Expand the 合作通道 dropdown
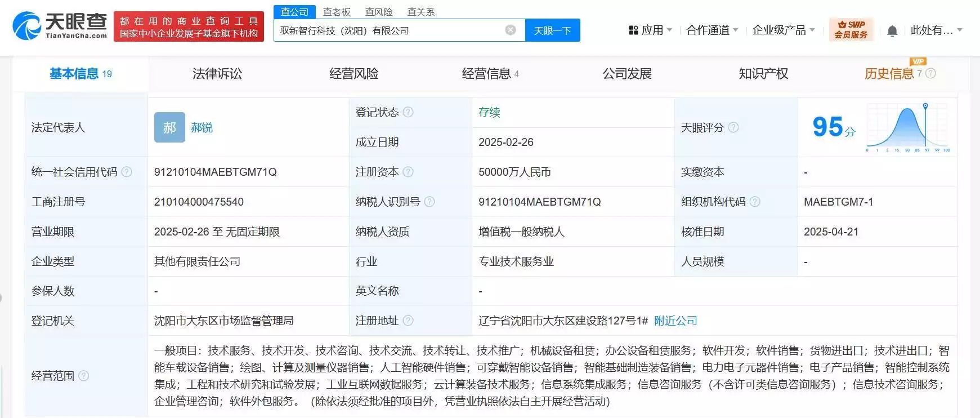The width and height of the screenshot is (980, 418). tap(712, 30)
